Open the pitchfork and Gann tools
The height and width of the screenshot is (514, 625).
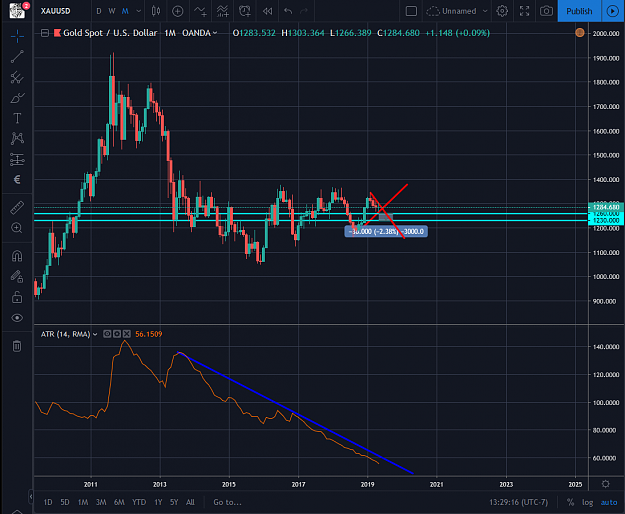pos(17,77)
